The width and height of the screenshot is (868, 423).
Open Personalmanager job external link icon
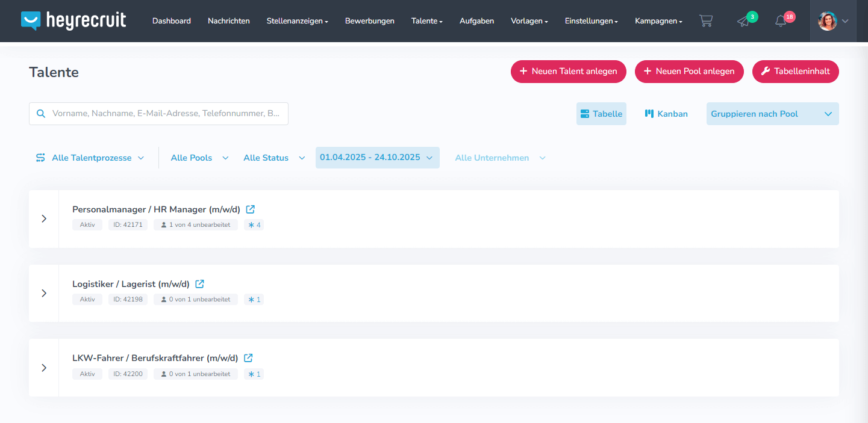coord(251,209)
